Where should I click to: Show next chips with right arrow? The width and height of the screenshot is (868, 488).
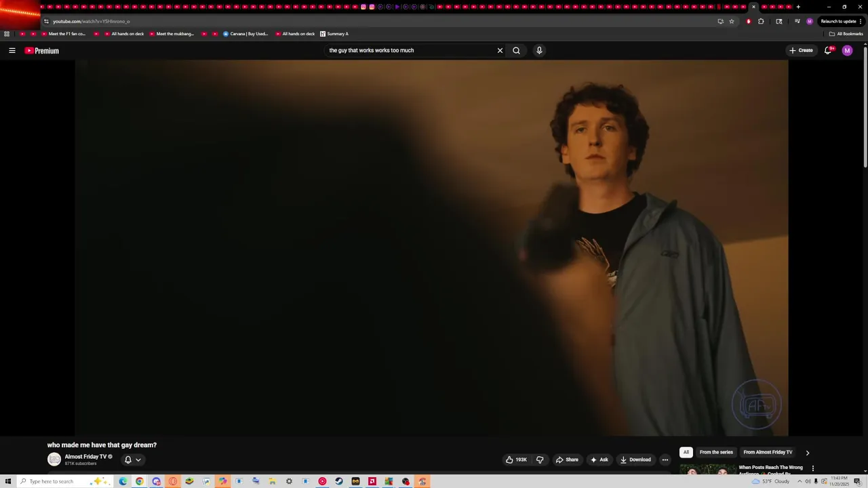(x=807, y=453)
